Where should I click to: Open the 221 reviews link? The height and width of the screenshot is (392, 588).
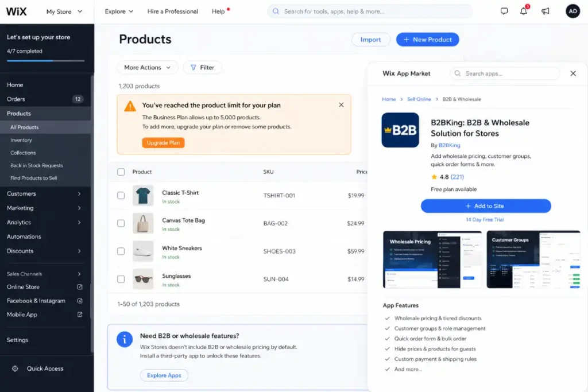click(x=457, y=177)
